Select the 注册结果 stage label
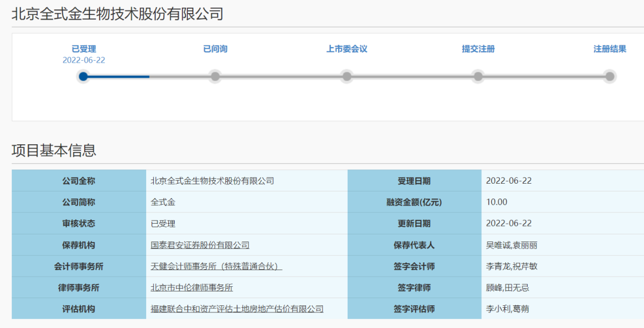Viewport: 644px width, 328px height. pos(610,49)
